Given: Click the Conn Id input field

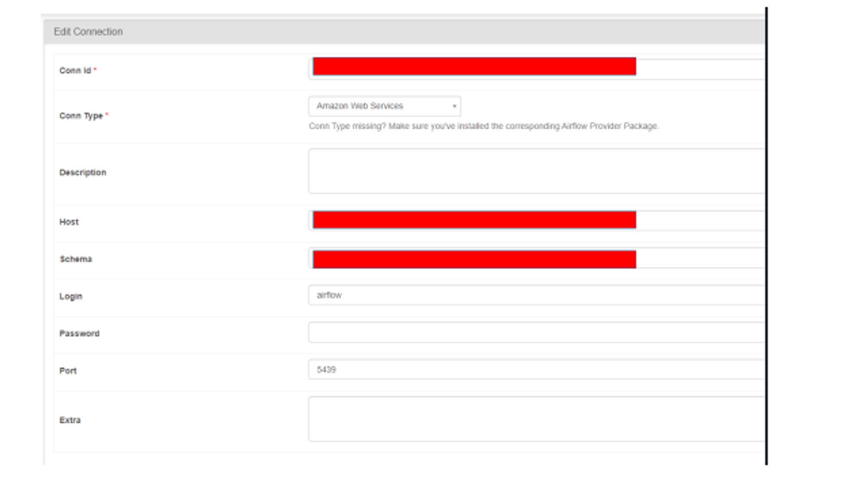Looking at the screenshot, I should (x=536, y=69).
